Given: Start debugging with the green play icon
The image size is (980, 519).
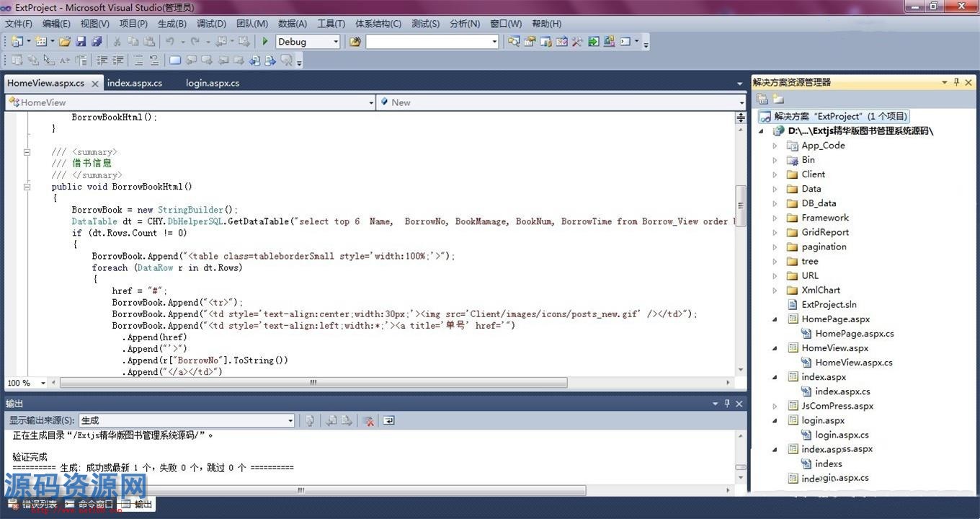Looking at the screenshot, I should 265,42.
